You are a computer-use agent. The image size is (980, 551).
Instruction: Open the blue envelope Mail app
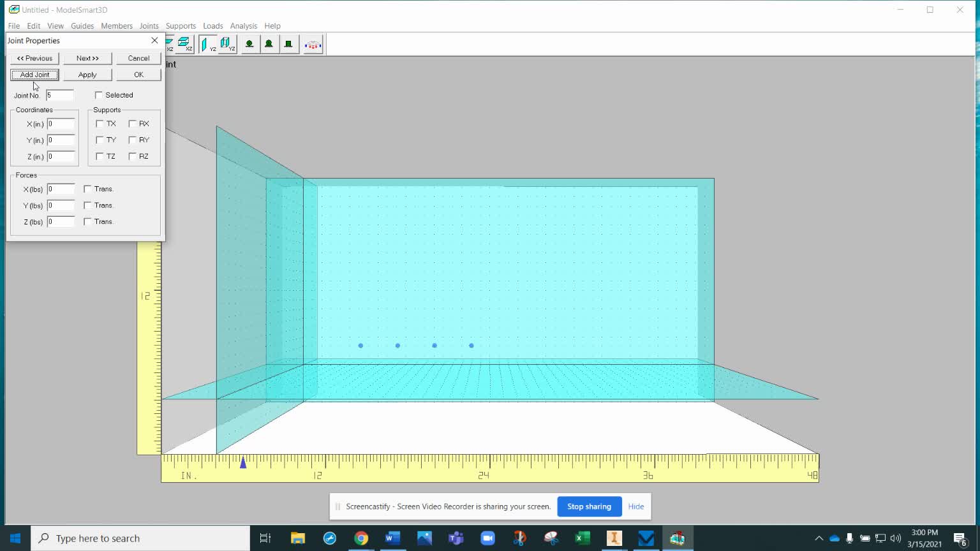point(646,538)
